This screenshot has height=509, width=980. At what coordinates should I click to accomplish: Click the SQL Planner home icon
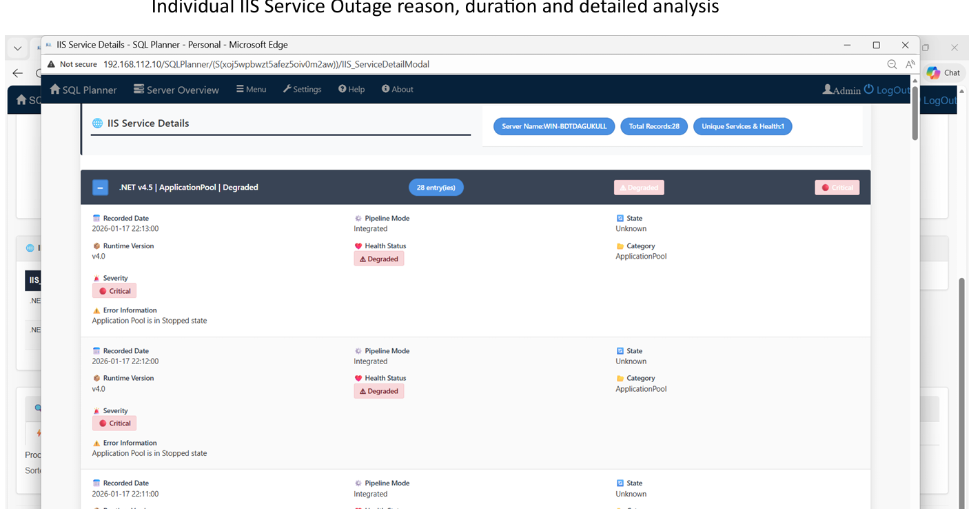point(54,89)
